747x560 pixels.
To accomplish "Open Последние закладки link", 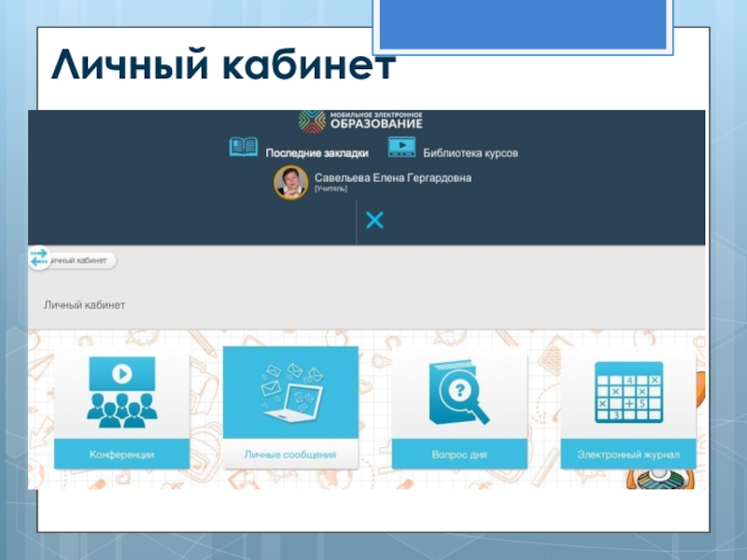I will [x=317, y=153].
